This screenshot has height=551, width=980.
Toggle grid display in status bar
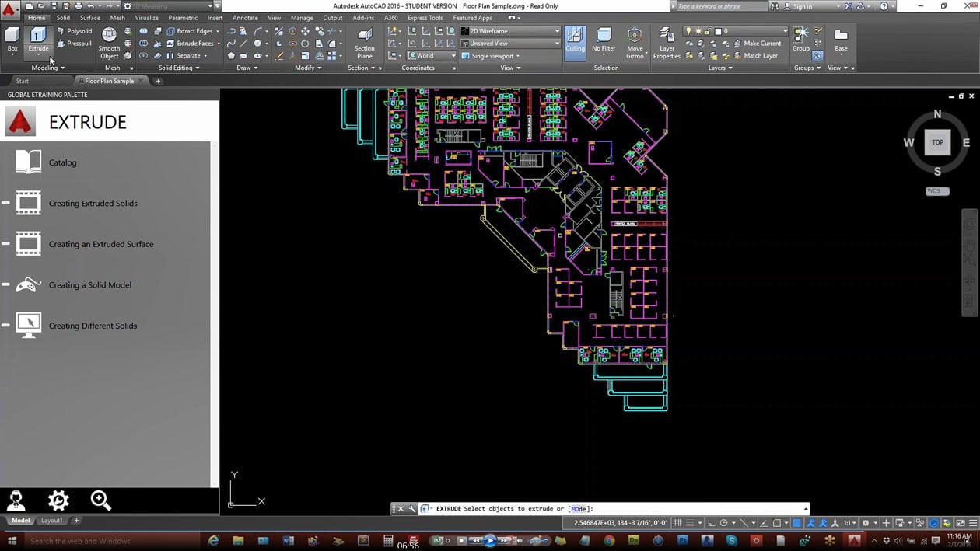(678, 523)
